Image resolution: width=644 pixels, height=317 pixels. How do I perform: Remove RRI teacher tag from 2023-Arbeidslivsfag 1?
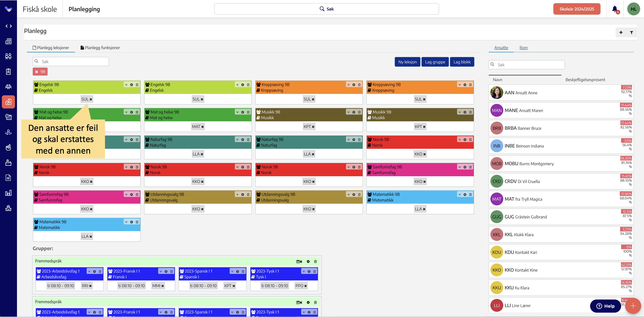90,286
